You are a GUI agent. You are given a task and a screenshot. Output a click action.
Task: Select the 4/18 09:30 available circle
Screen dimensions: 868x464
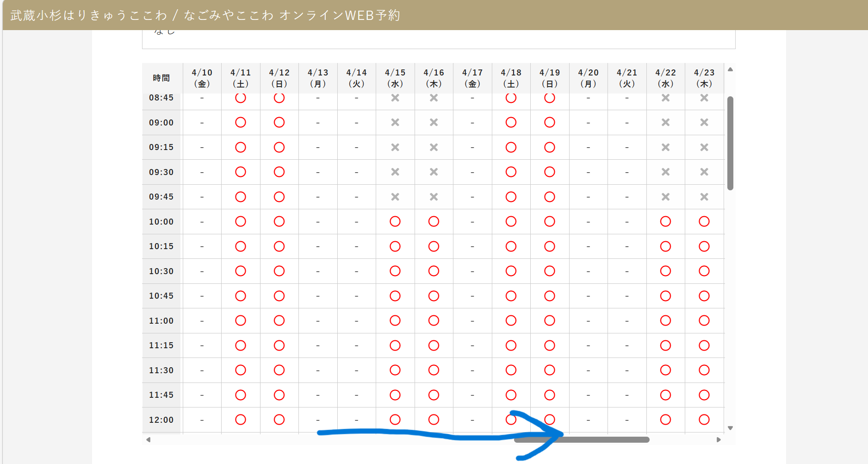(511, 172)
